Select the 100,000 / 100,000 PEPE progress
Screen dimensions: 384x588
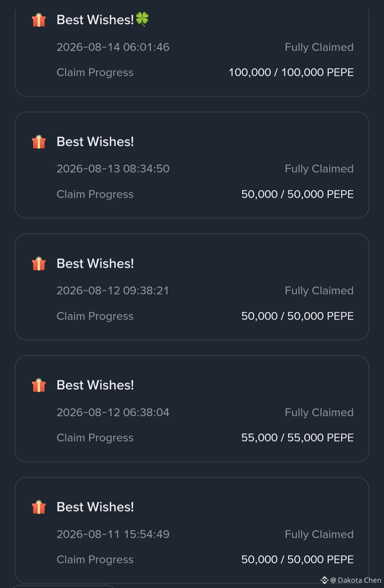click(291, 72)
